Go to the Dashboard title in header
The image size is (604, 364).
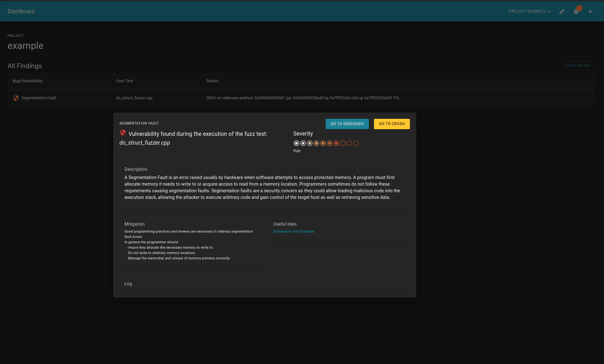(21, 11)
